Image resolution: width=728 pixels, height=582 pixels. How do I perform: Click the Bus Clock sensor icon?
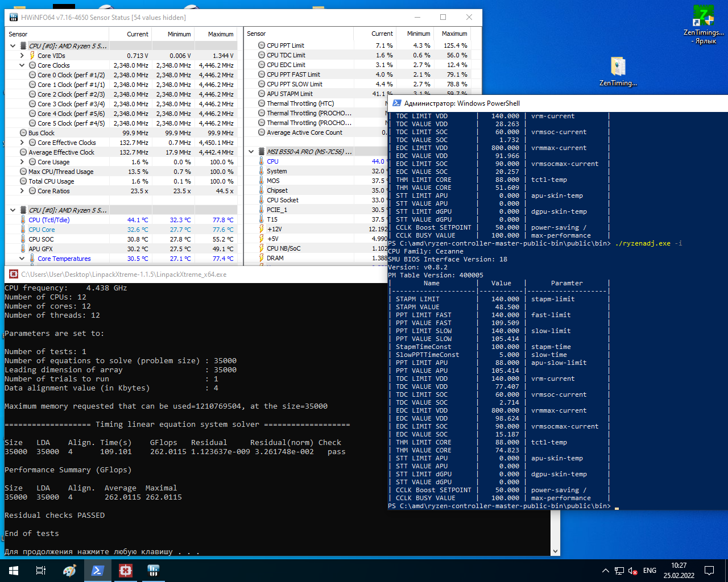(x=23, y=133)
